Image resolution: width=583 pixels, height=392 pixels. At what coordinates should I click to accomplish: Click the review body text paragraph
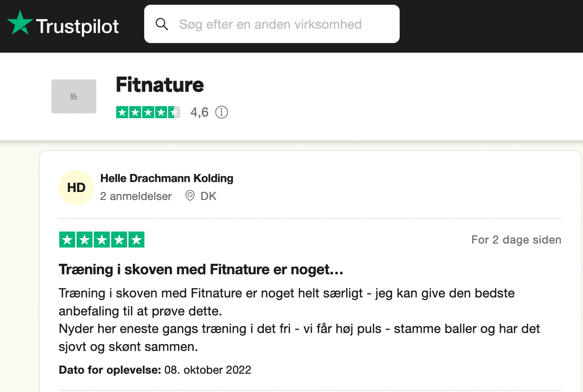click(299, 320)
